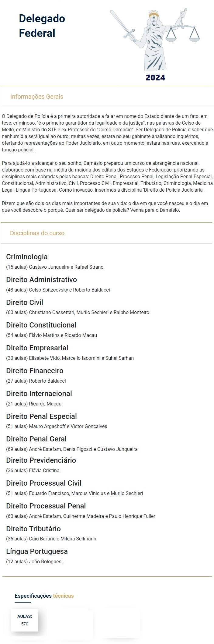Click the AULAS 570 info card

pyautogui.click(x=25, y=620)
